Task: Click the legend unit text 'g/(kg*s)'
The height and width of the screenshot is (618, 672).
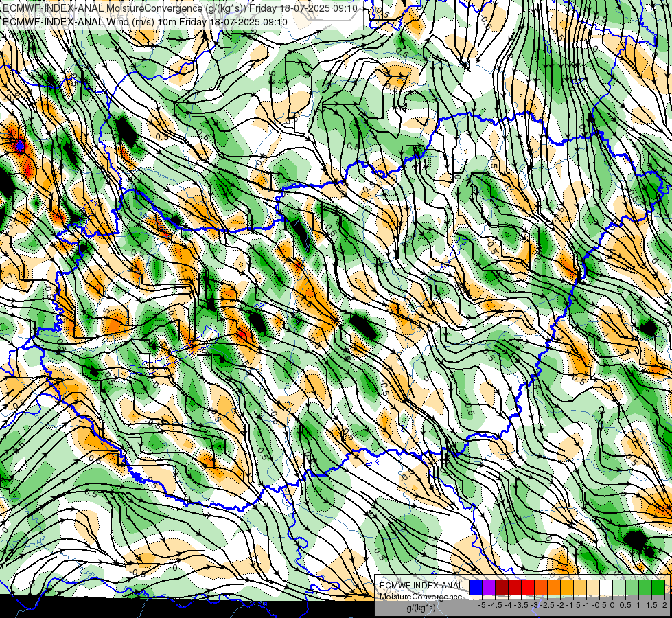Action: click(421, 608)
